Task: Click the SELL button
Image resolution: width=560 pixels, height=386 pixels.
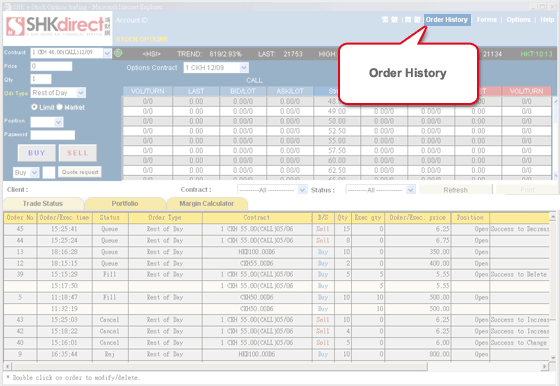Action: [x=78, y=153]
